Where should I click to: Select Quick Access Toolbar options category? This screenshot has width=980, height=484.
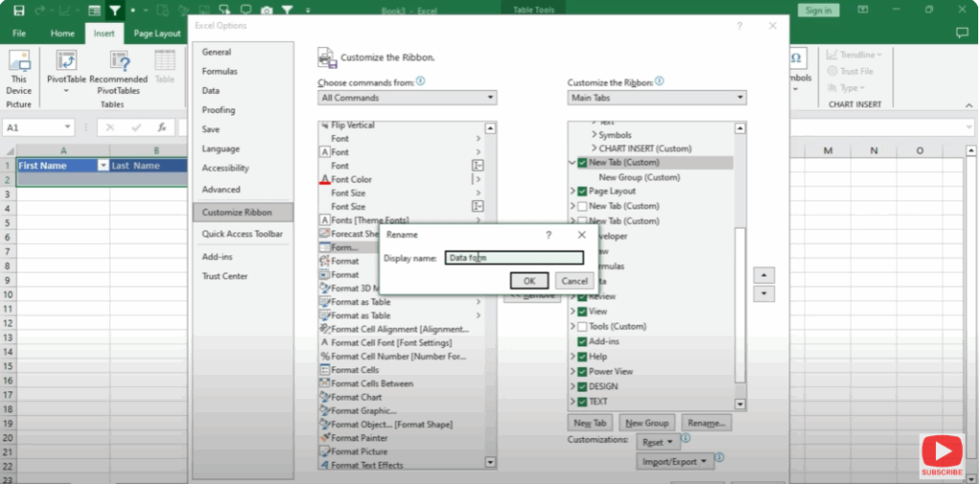click(242, 234)
